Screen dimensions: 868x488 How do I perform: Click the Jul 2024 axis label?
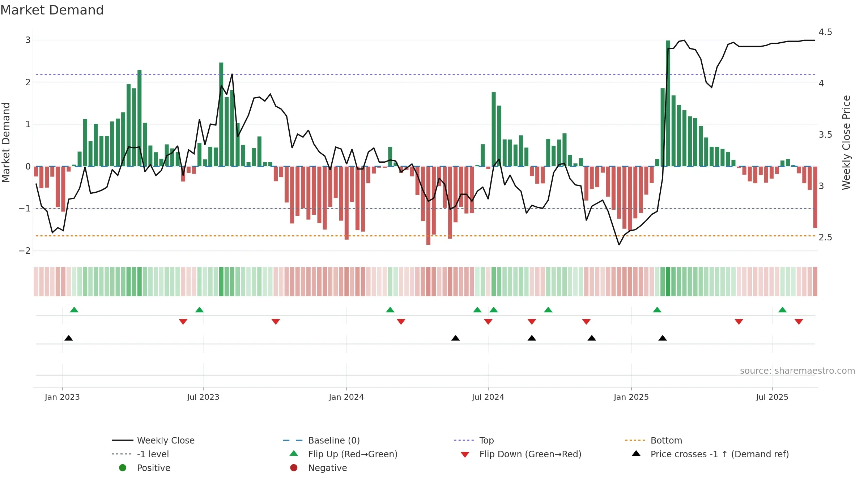point(488,397)
